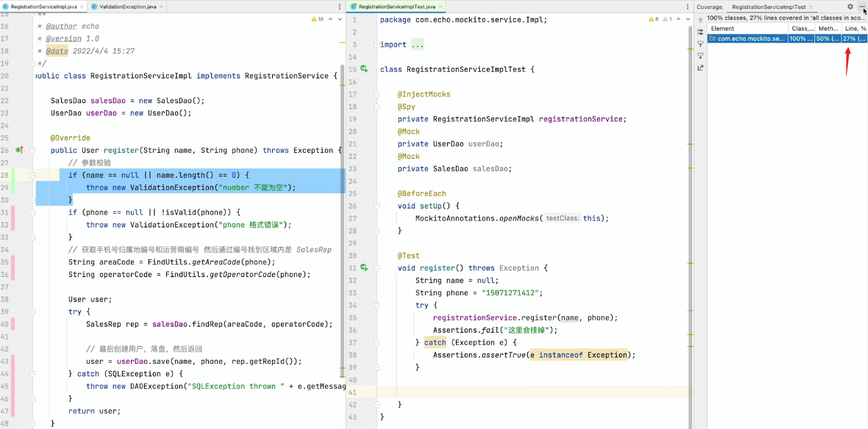The width and height of the screenshot is (868, 429).
Task: Run RegistrationServiceImplTest class from gutter icon
Action: point(364,69)
